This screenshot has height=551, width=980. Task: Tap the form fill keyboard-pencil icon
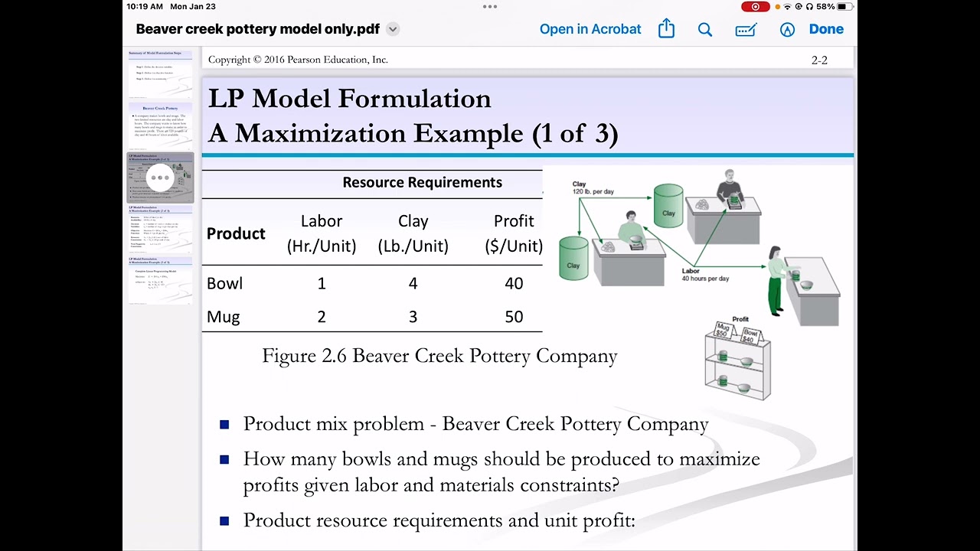pos(746,30)
